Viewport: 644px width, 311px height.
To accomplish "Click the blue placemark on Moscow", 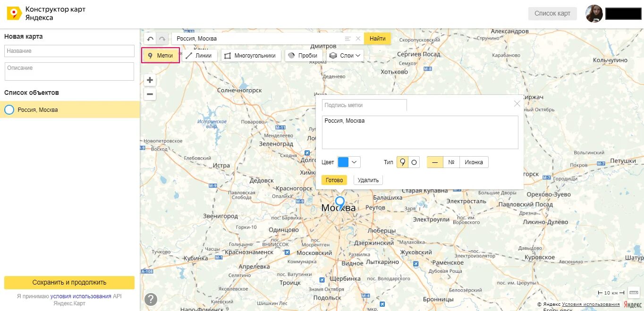I will pyautogui.click(x=340, y=203).
